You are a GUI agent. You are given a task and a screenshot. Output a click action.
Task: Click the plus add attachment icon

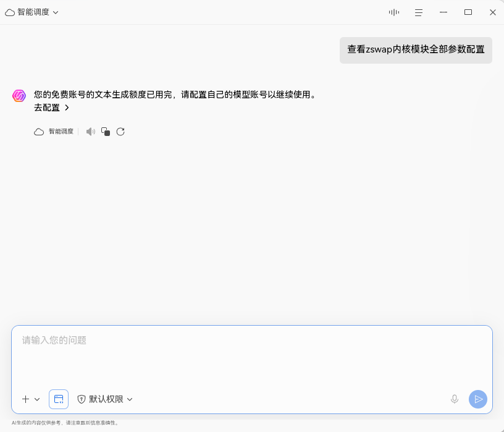pos(26,399)
